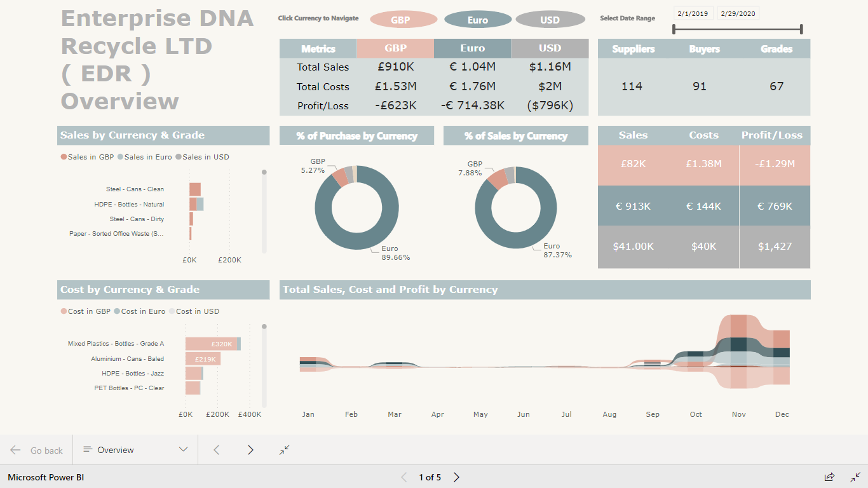Exit full screen using bottom-right arrows icon

(855, 477)
